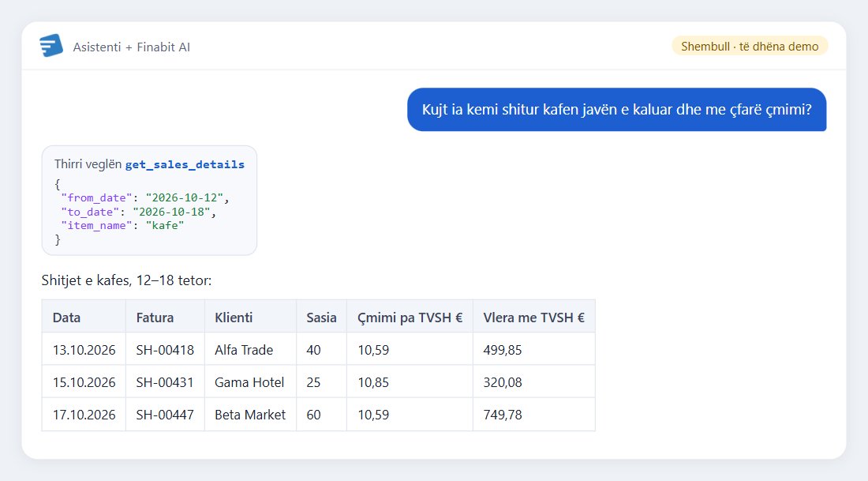Click the 'Çmimi pa TVSH €' column header
868x481 pixels.
click(410, 318)
